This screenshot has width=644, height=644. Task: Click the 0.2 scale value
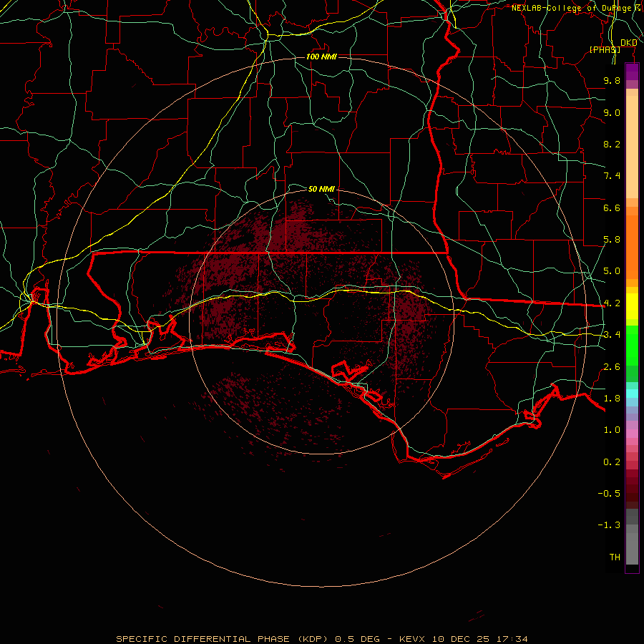pyautogui.click(x=612, y=462)
